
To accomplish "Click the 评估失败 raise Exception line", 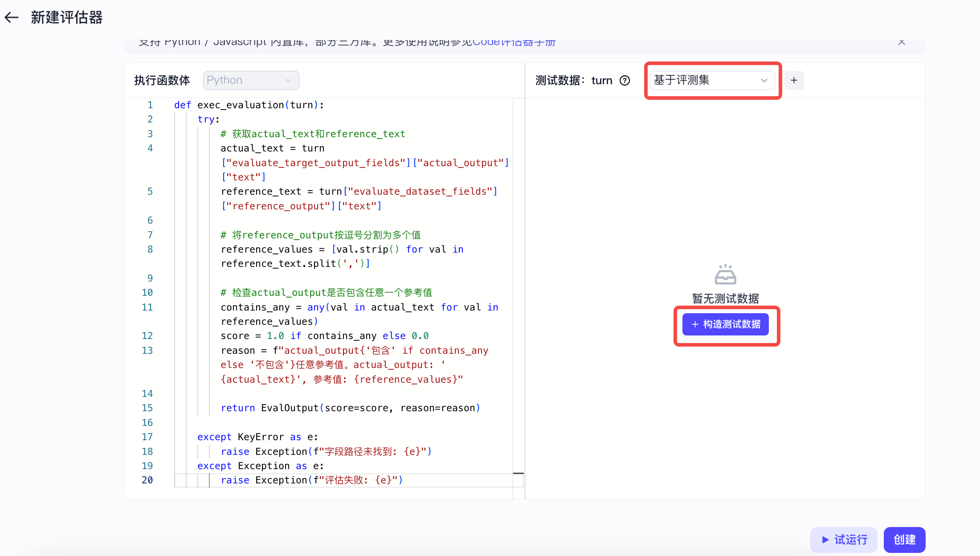I will (312, 480).
